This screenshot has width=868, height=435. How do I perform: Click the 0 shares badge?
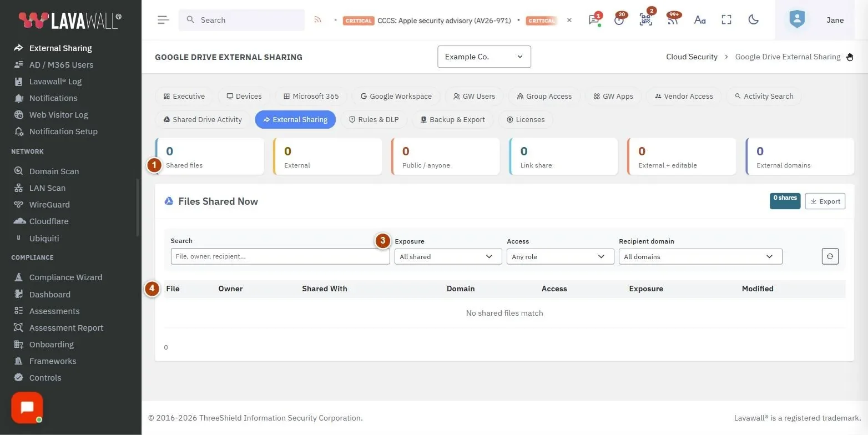[x=785, y=201]
